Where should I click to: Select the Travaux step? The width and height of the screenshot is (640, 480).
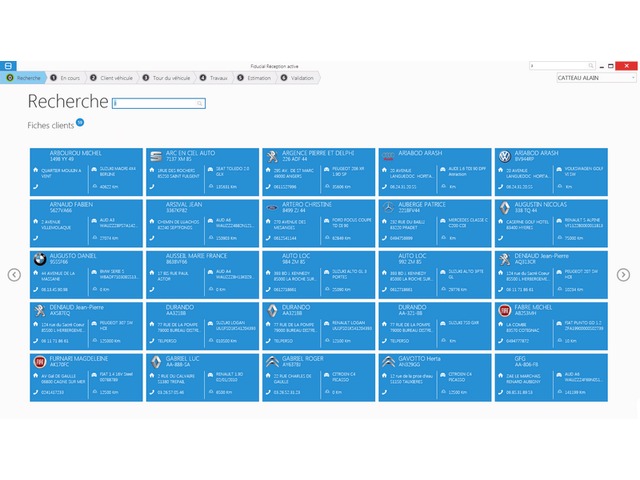[214, 78]
